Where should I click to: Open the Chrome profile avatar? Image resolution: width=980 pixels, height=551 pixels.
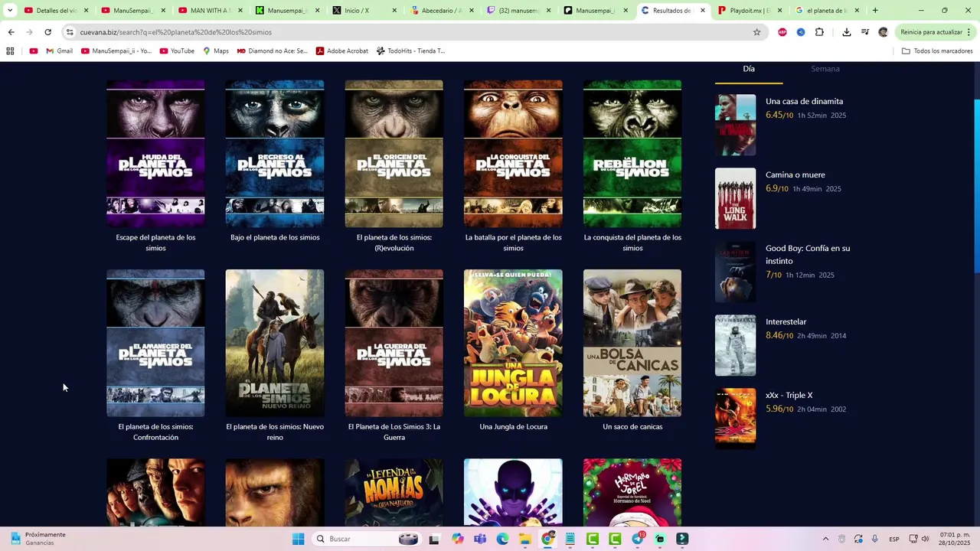tap(883, 32)
